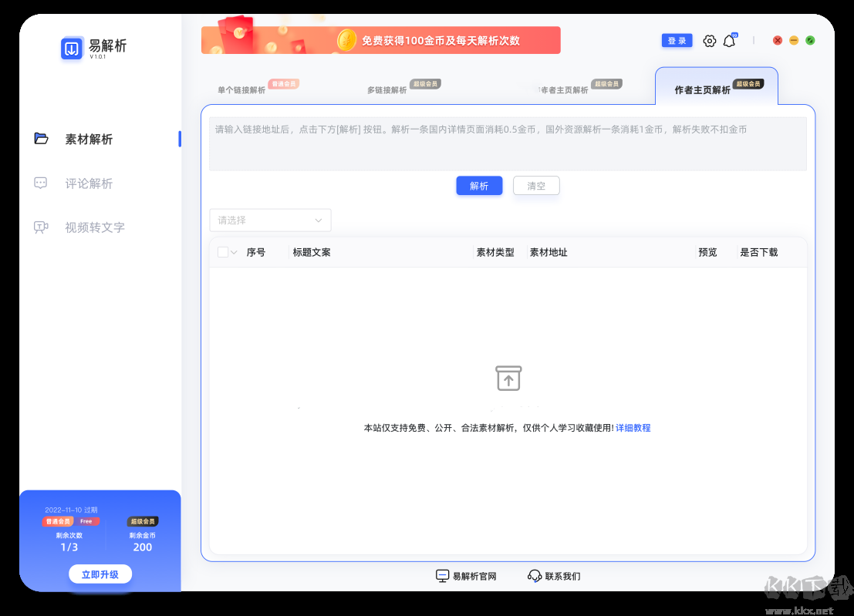The height and width of the screenshot is (616, 854).
Task: Select the 视频转文字 video icon
Action: [x=41, y=227]
